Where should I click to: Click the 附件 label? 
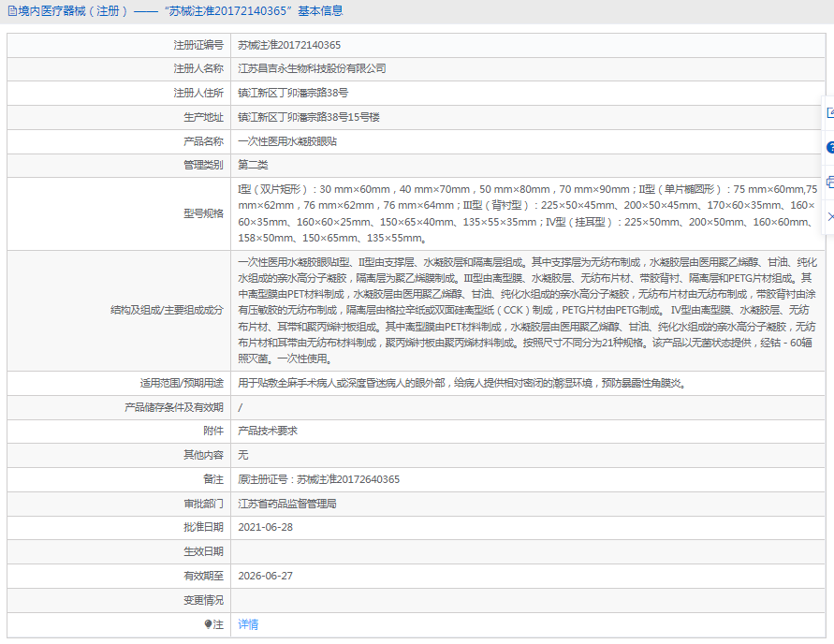click(213, 431)
